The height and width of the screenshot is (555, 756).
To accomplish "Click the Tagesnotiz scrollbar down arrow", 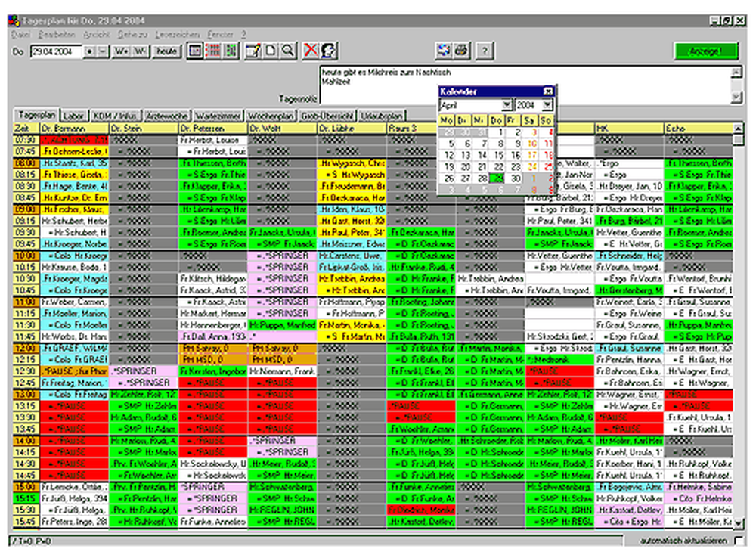I will (737, 98).
